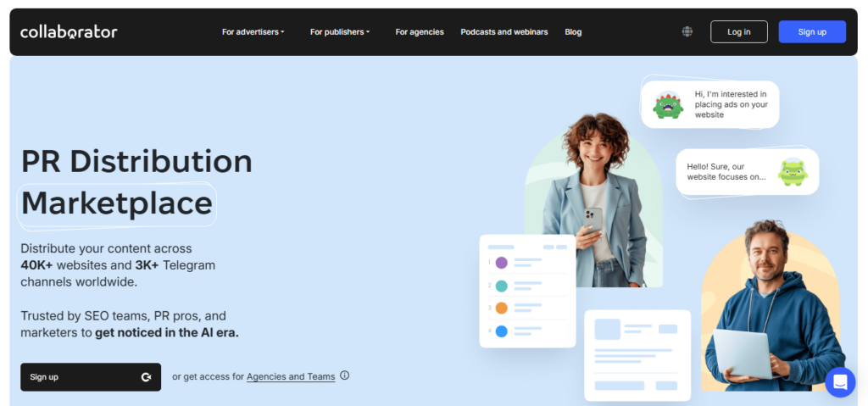Click the collaborator logo
Image resolution: width=868 pixels, height=406 pixels.
pyautogui.click(x=69, y=32)
